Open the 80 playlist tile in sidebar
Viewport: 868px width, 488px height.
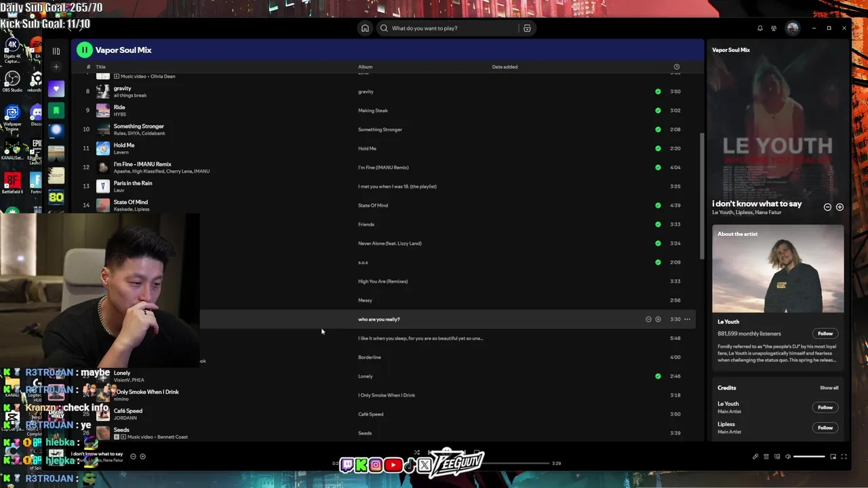coord(56,197)
